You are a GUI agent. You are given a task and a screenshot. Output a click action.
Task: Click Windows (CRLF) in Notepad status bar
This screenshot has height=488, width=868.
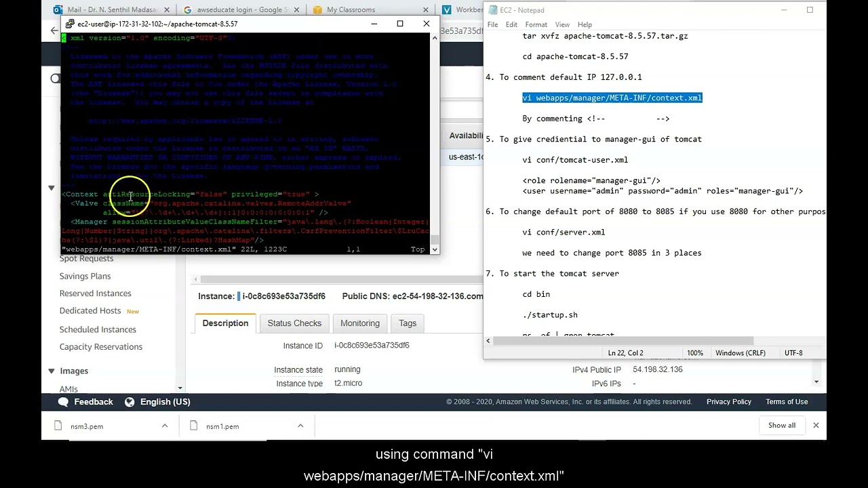tap(741, 353)
